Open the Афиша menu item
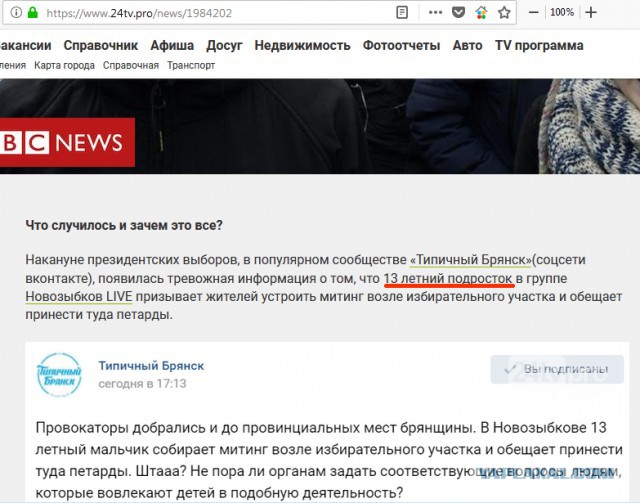Screen dimensions: 640x503 (x=172, y=45)
